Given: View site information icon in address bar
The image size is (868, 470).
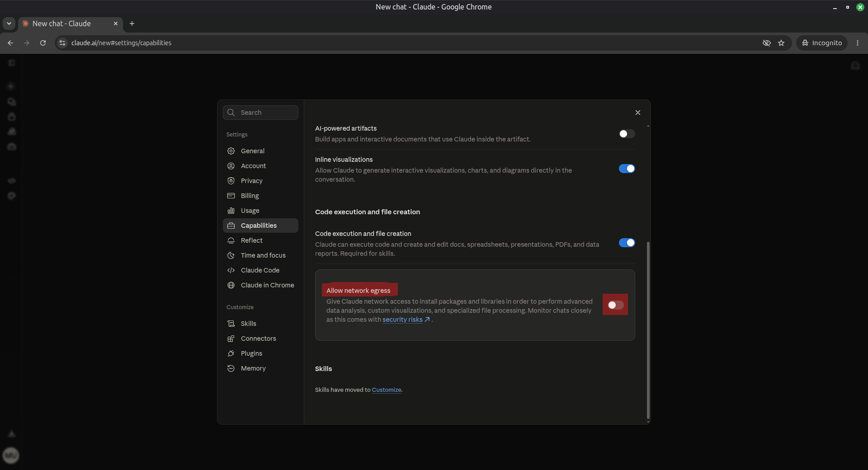Looking at the screenshot, I should (x=62, y=43).
